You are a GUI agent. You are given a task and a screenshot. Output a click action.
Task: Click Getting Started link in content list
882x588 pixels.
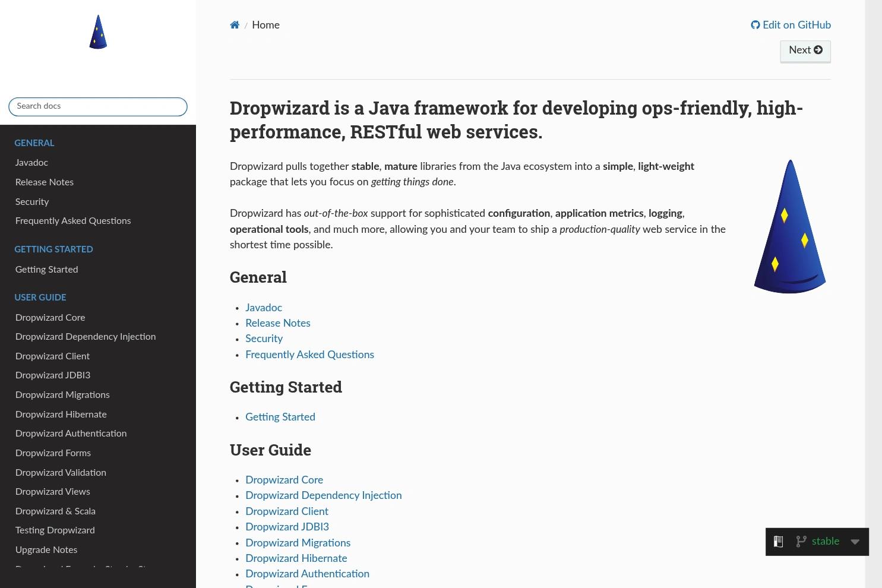click(280, 417)
